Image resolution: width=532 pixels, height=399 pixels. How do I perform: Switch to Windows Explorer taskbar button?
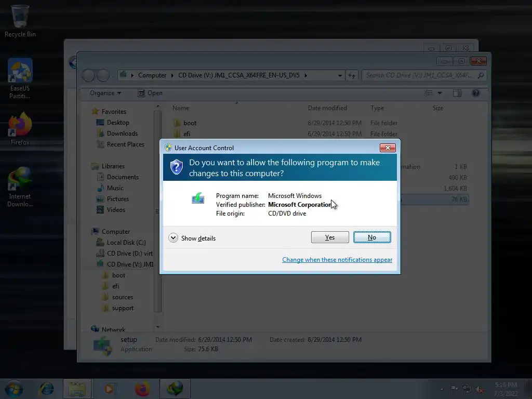(77, 389)
